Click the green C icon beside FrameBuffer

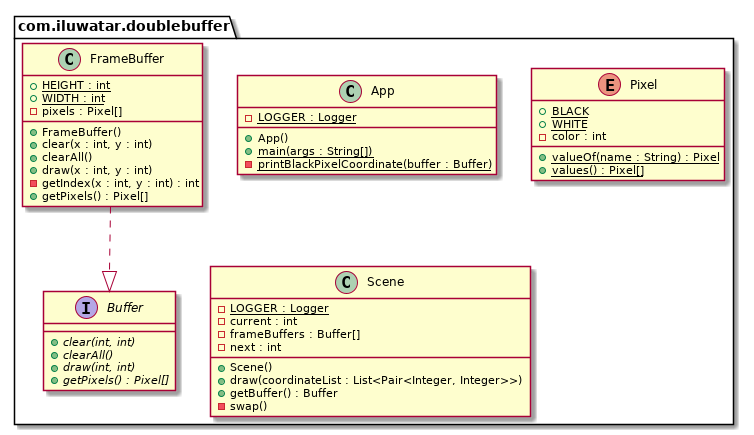(x=65, y=59)
